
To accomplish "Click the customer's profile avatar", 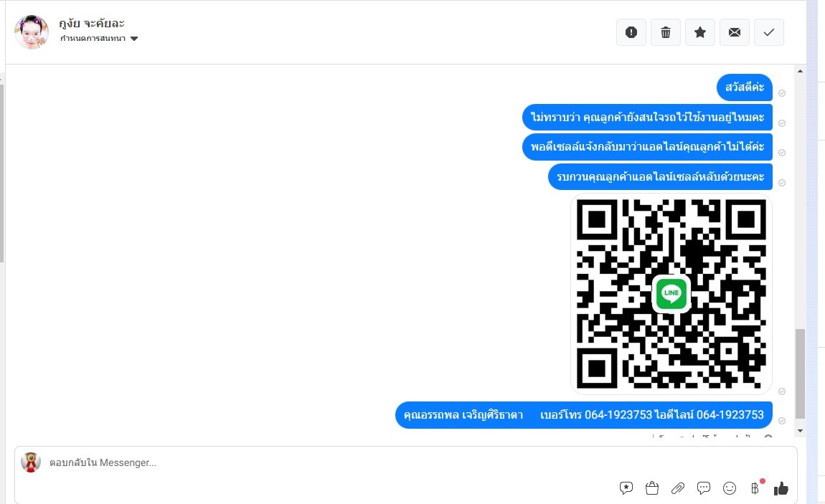I will (x=32, y=32).
